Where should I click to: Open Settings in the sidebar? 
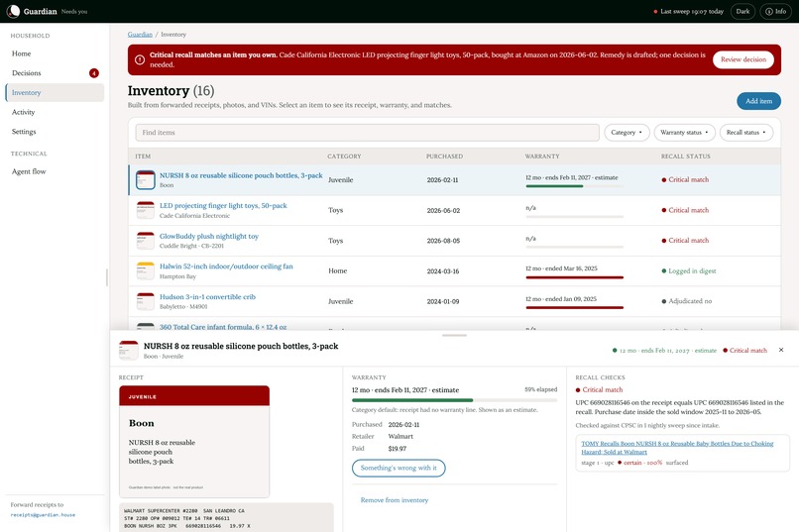pos(55,132)
